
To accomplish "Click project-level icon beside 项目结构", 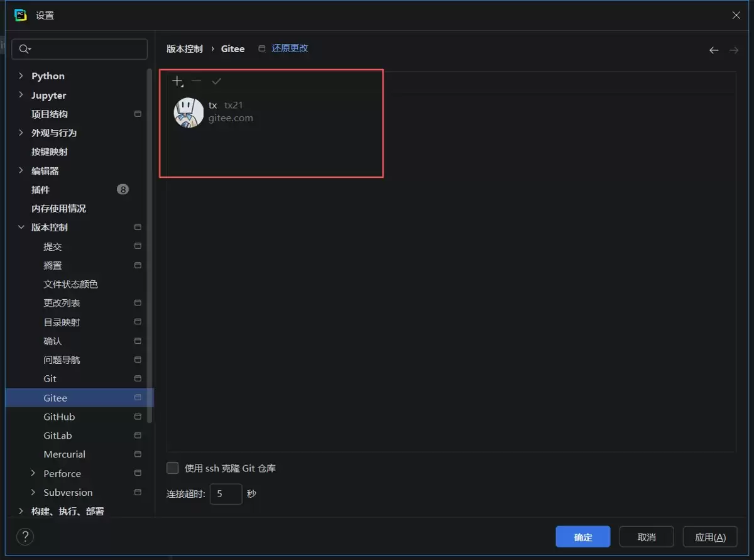I will point(138,114).
